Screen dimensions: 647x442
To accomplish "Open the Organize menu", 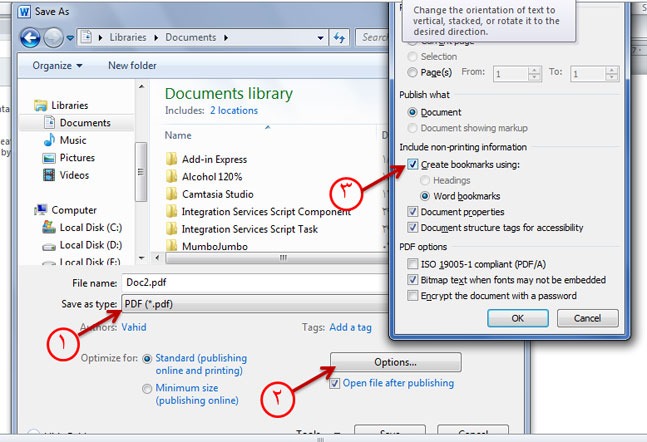I will click(57, 66).
